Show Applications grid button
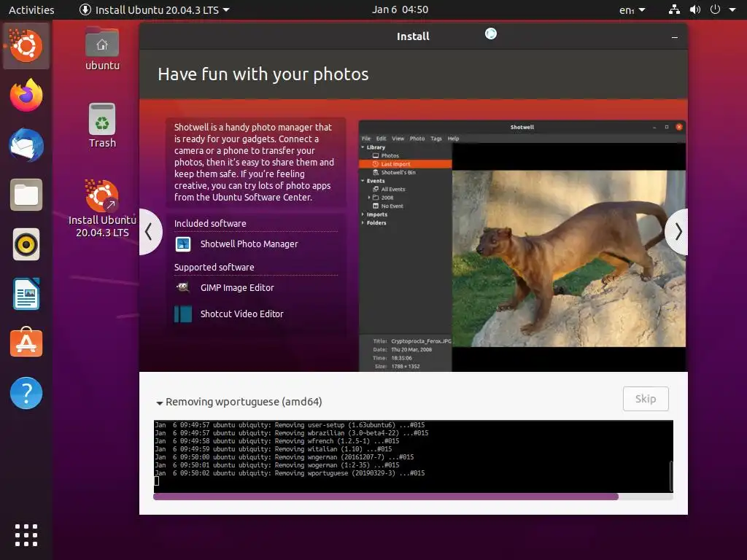747x560 pixels. point(26,535)
